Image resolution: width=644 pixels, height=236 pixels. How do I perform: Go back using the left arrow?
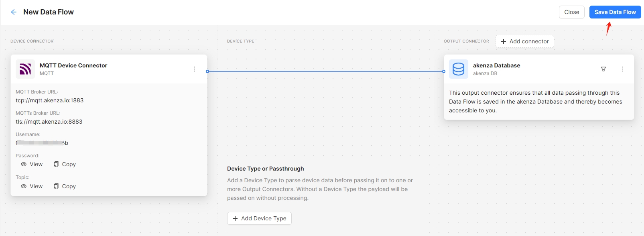[14, 12]
